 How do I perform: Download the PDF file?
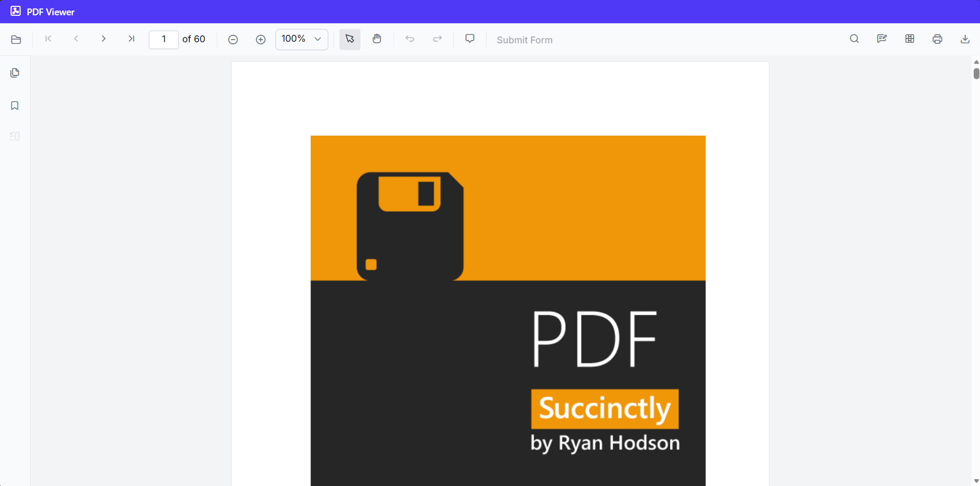965,39
